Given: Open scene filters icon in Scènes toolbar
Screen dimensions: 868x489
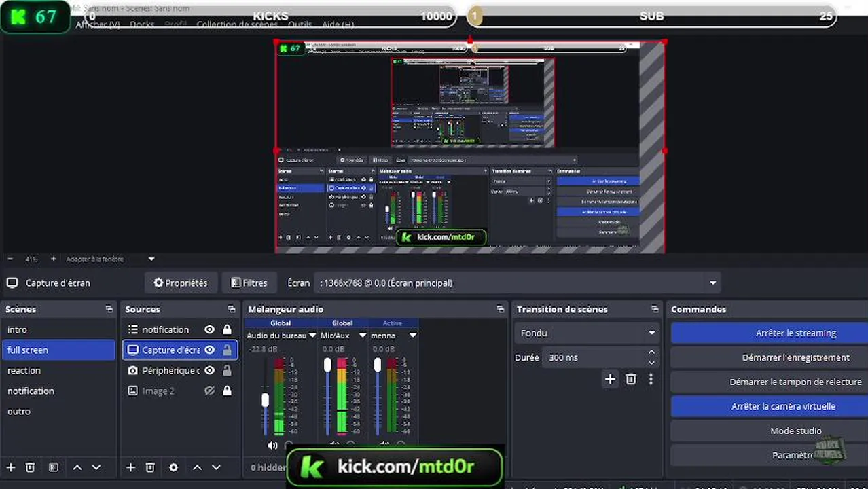Looking at the screenshot, I should 54,467.
